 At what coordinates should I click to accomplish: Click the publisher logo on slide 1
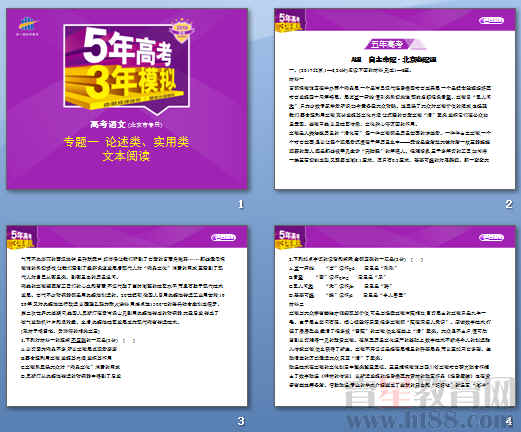point(28,26)
